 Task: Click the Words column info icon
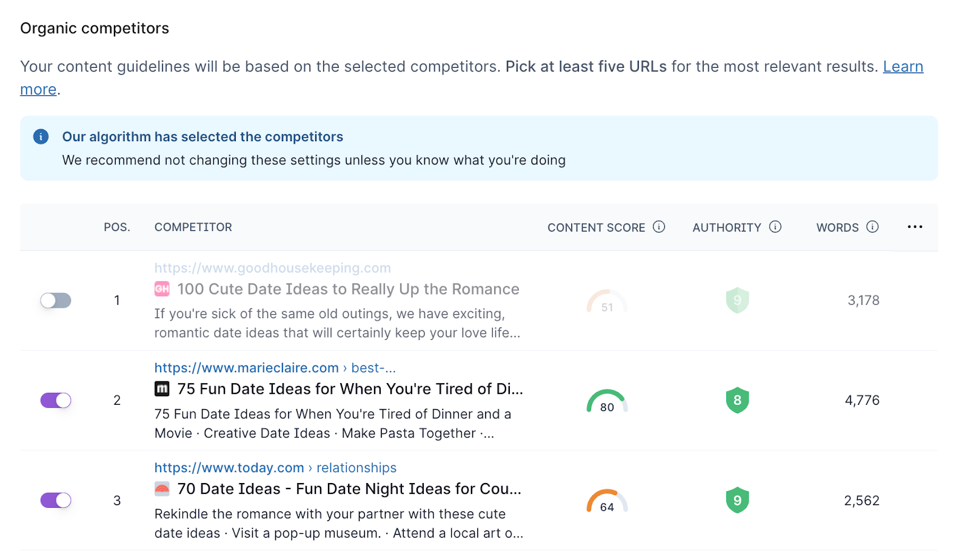(x=872, y=227)
